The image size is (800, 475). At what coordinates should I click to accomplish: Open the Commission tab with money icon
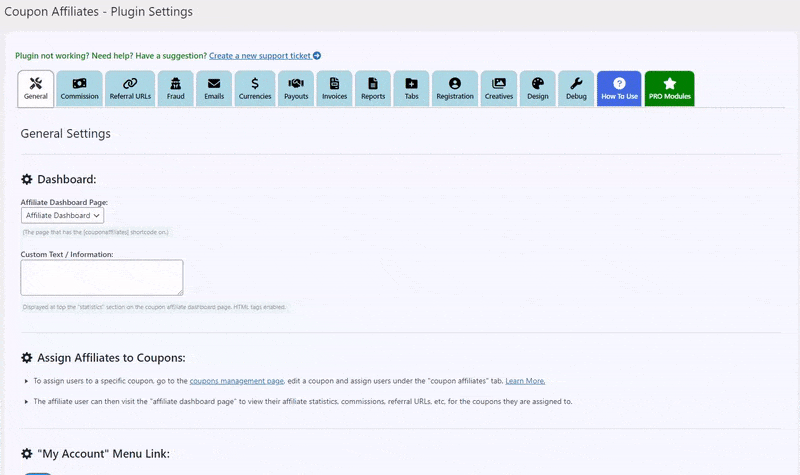tap(80, 89)
